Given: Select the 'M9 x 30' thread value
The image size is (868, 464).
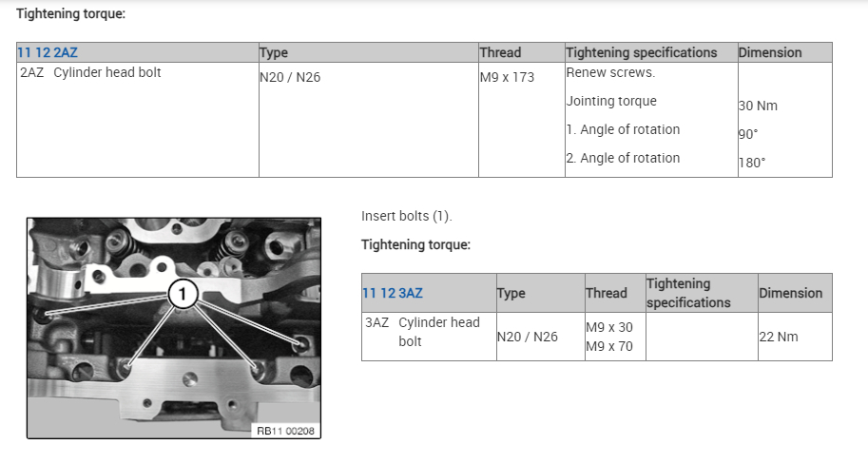Looking at the screenshot, I should (608, 327).
